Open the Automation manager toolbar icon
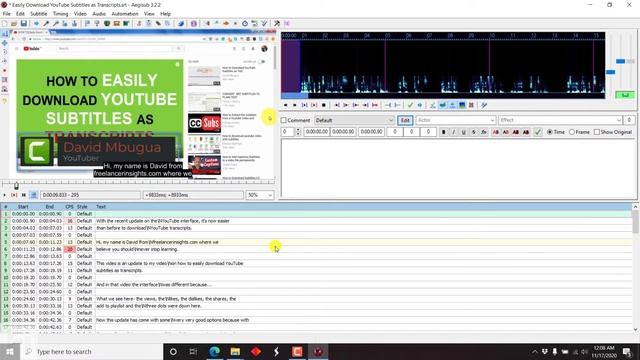640x360 pixels. click(x=181, y=24)
